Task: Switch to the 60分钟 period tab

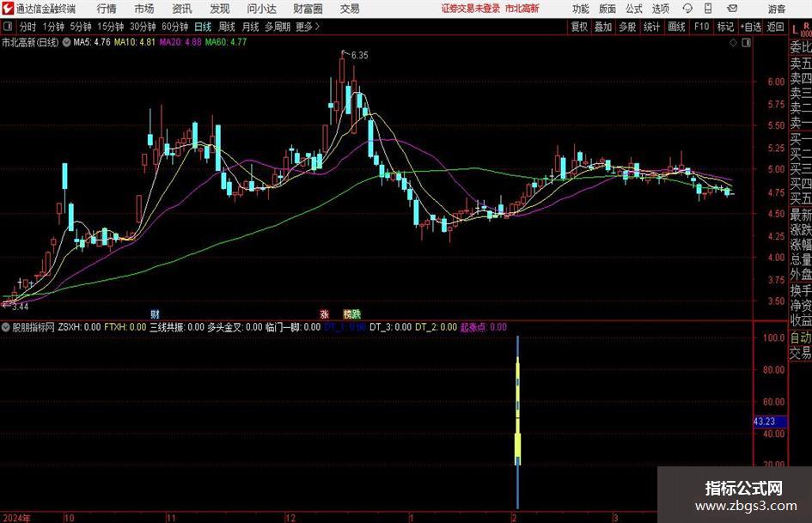Action: [175, 27]
